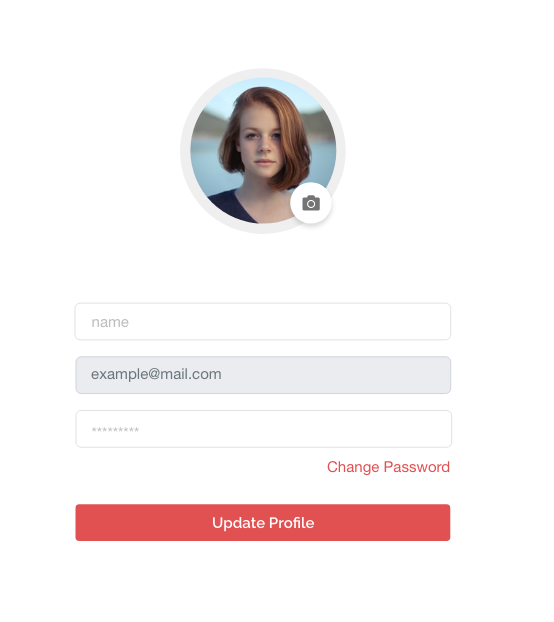This screenshot has height=622, width=554.
Task: Submit with the red Update Profile button
Action: point(263,523)
